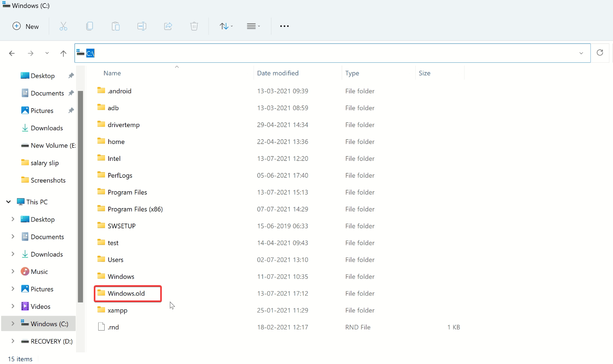This screenshot has height=364, width=613.
Task: Select the Users folder
Action: pyautogui.click(x=116, y=260)
